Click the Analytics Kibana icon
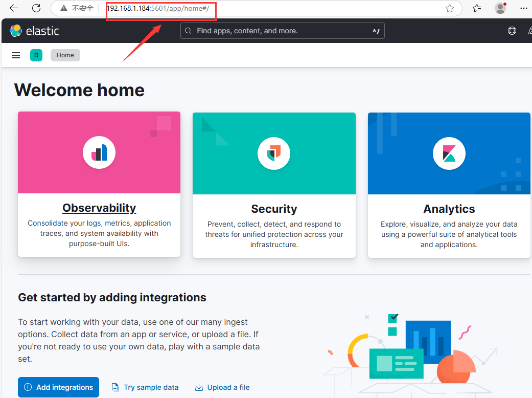The height and width of the screenshot is (398, 532). click(449, 153)
